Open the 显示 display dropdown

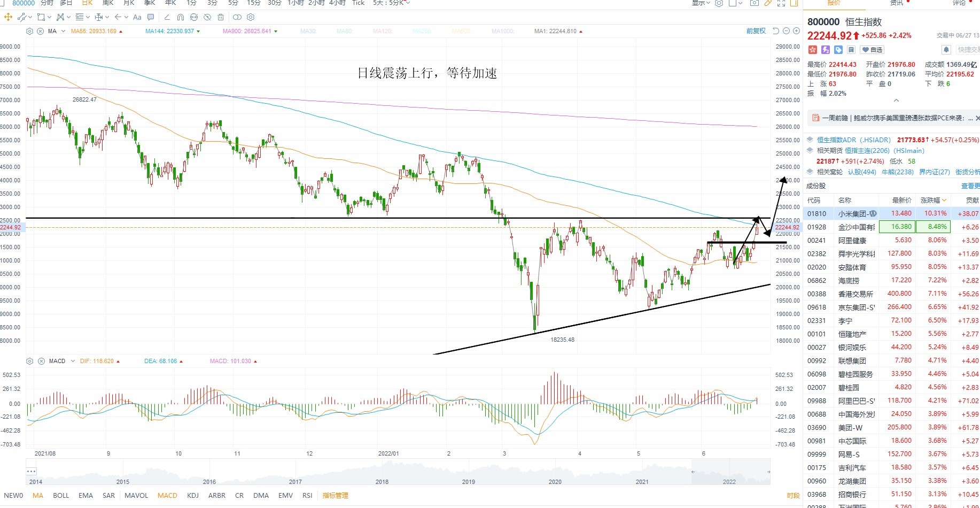pyautogui.click(x=701, y=3)
